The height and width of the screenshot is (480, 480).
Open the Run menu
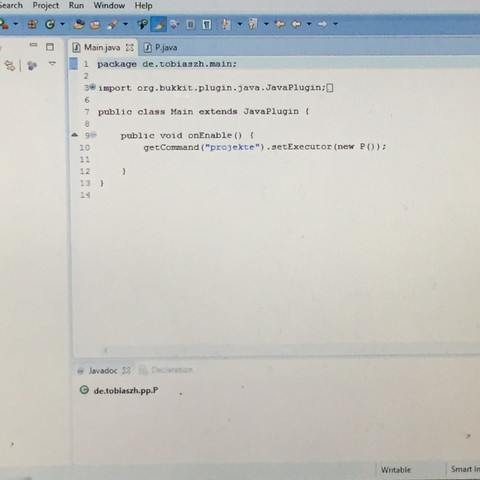pos(76,6)
